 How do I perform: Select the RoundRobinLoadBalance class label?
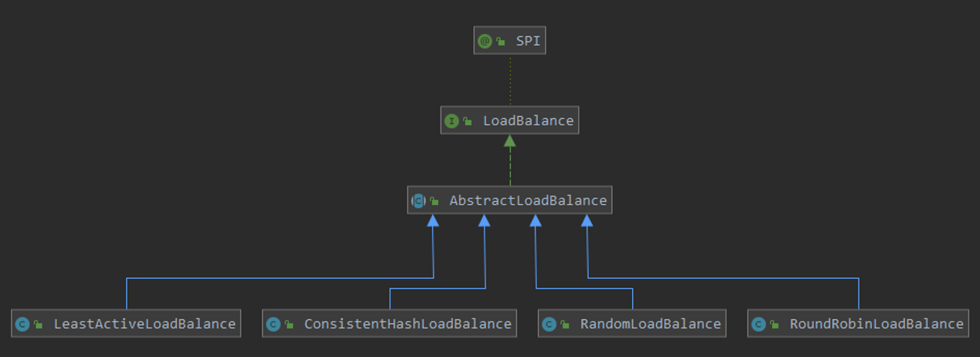[x=876, y=324]
